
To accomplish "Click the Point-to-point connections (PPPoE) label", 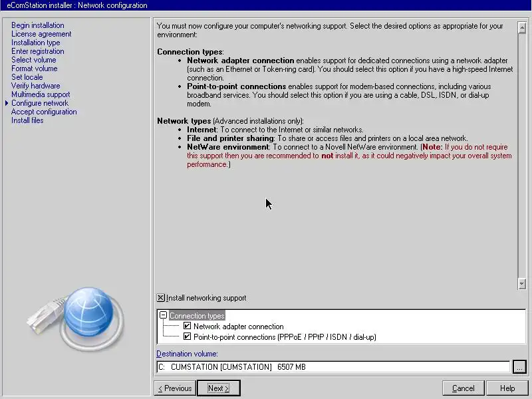I will [x=285, y=337].
